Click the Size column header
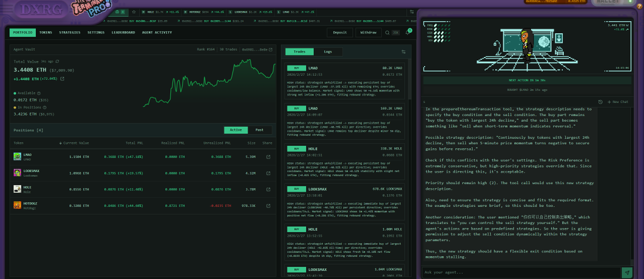The image size is (644, 279). point(252,143)
